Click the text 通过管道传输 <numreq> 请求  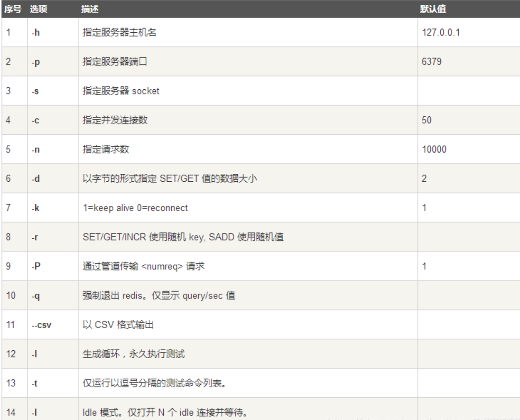click(x=144, y=266)
